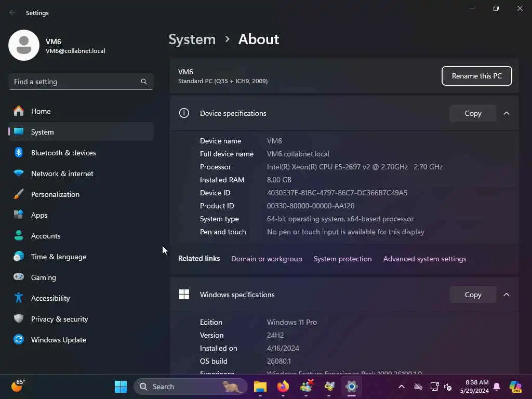
Task: Click the taskbar Search box
Action: pyautogui.click(x=191, y=387)
